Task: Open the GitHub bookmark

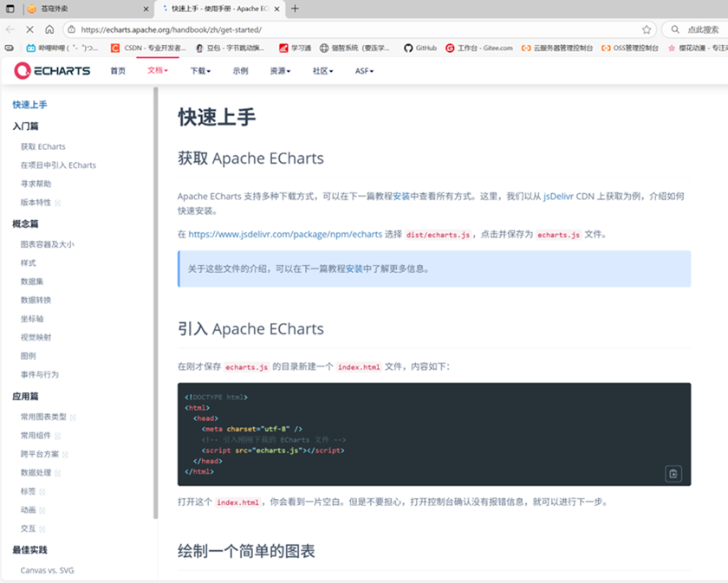Action: coord(420,48)
